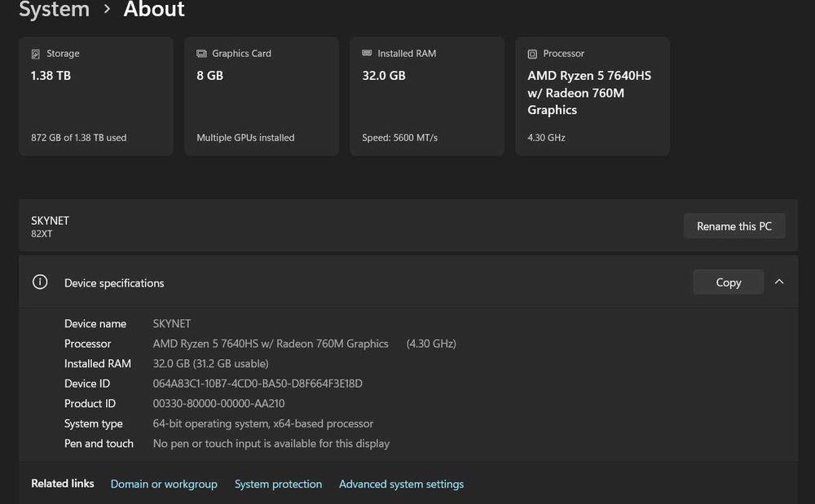The width and height of the screenshot is (815, 504).
Task: Click the Storage drive icon
Action: coord(35,54)
